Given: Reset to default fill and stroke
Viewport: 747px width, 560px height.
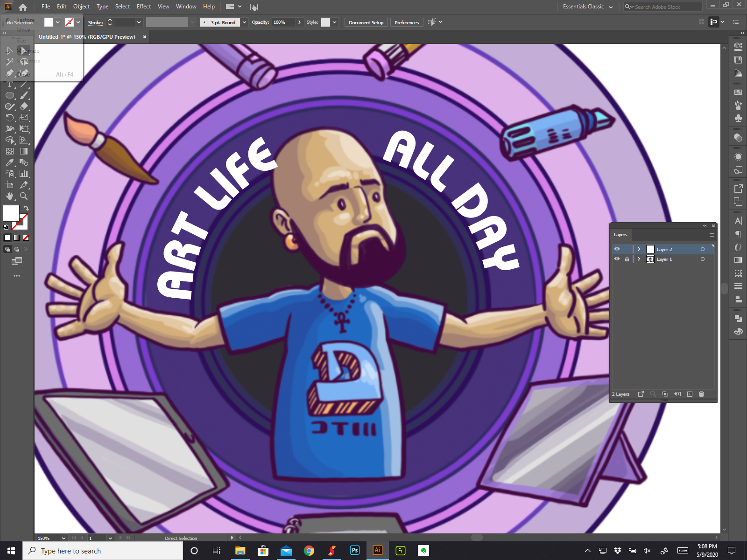Looking at the screenshot, I should (x=6, y=227).
